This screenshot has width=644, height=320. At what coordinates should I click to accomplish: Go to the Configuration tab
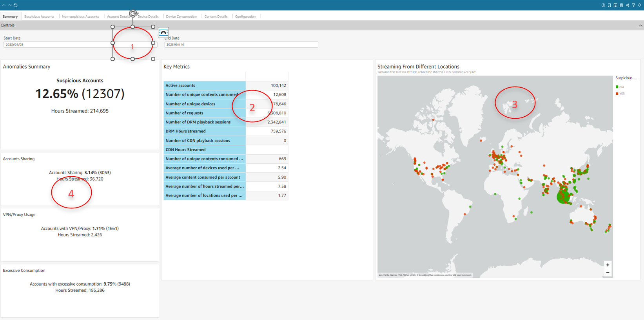(245, 16)
